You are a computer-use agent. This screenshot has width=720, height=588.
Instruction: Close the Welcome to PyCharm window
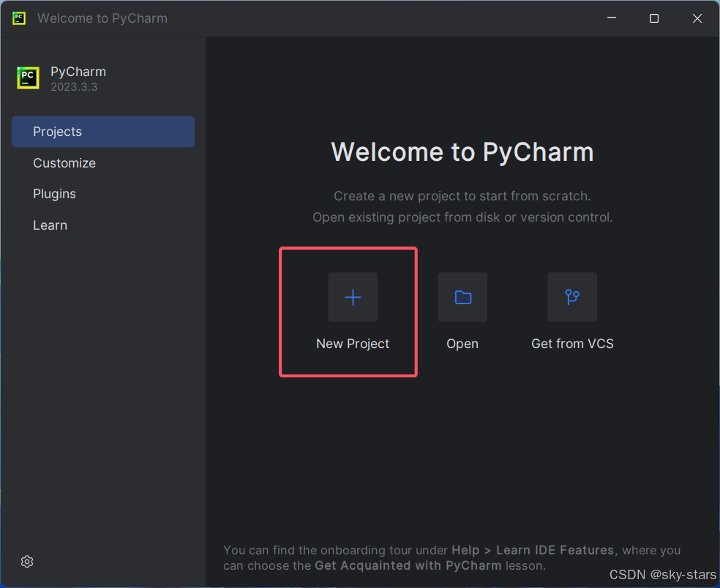[697, 18]
